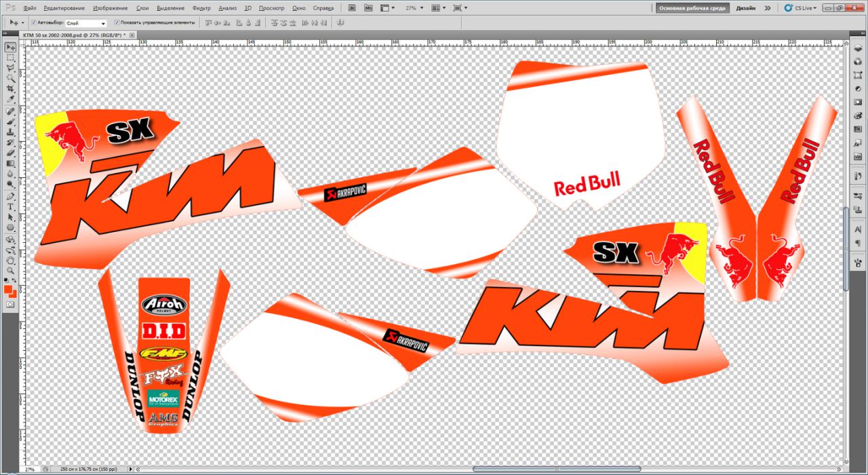Select the Path Selection tool
The image size is (868, 475).
pos(10,217)
